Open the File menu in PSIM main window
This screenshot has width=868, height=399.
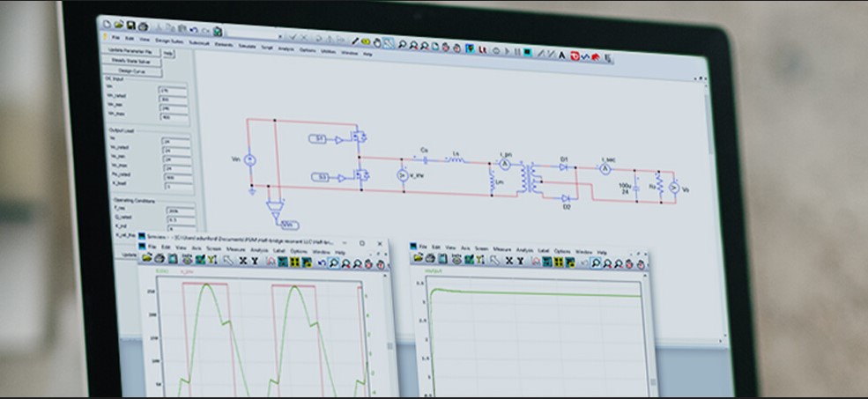(x=115, y=37)
